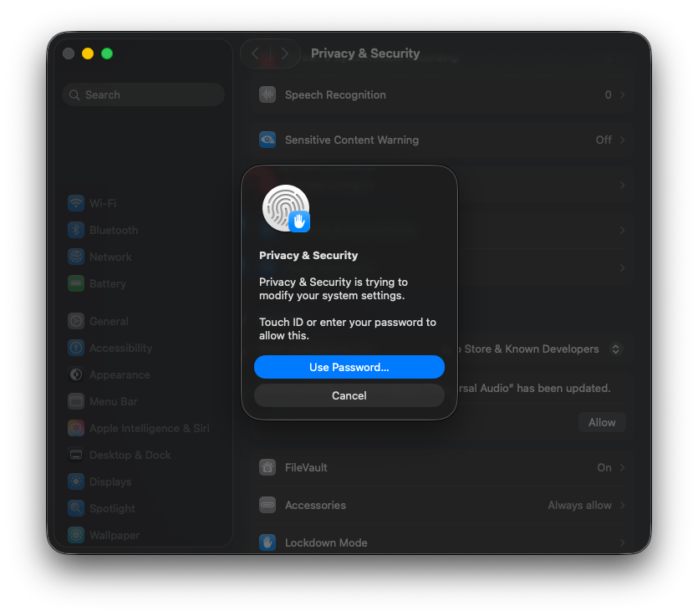The width and height of the screenshot is (698, 616).
Task: Click the Wi-Fi icon in sidebar
Action: pos(76,203)
